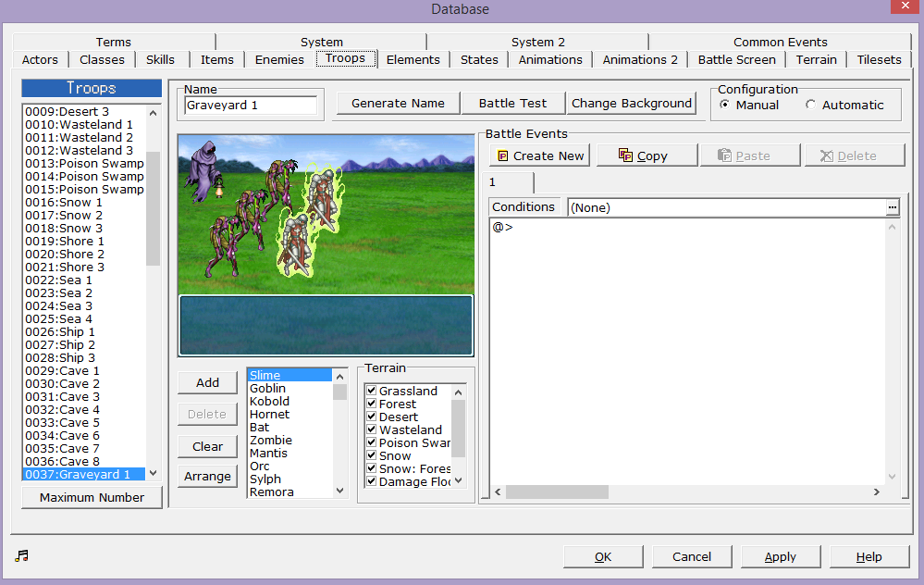Viewport: 924px width, 585px height.
Task: Select the Manual configuration radio button
Action: click(x=725, y=105)
